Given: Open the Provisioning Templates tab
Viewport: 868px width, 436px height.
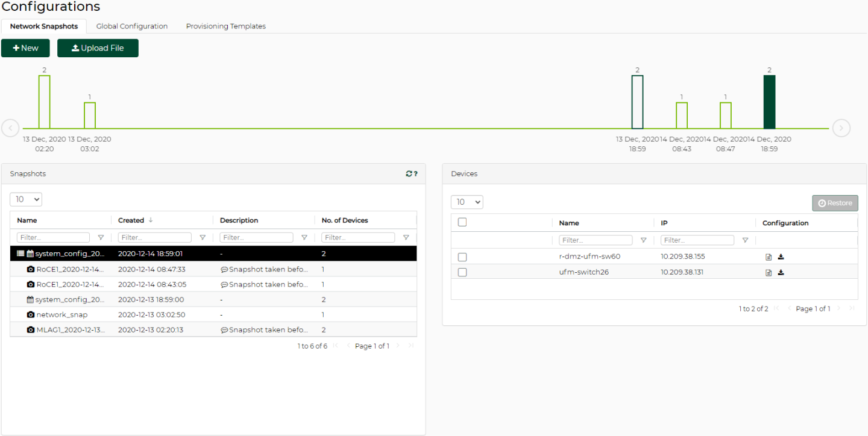Looking at the screenshot, I should [225, 26].
